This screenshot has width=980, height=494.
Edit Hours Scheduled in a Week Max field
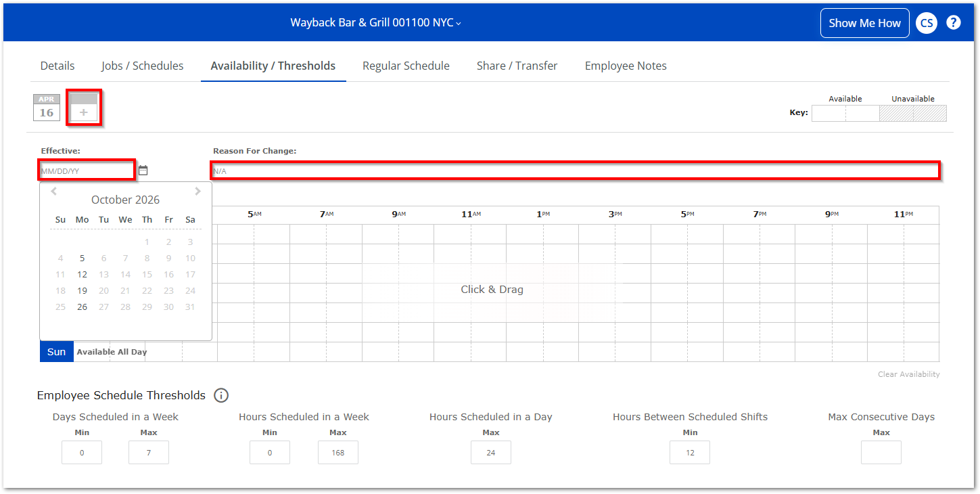338,453
